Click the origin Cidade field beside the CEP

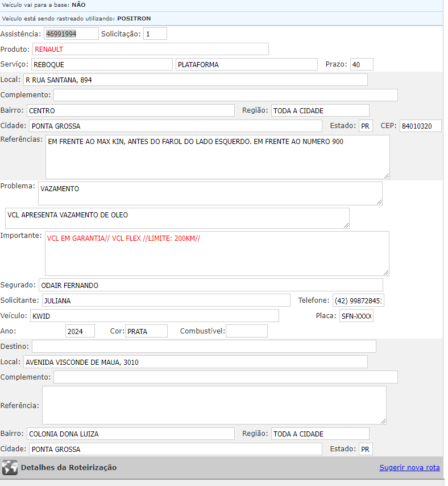(x=176, y=126)
